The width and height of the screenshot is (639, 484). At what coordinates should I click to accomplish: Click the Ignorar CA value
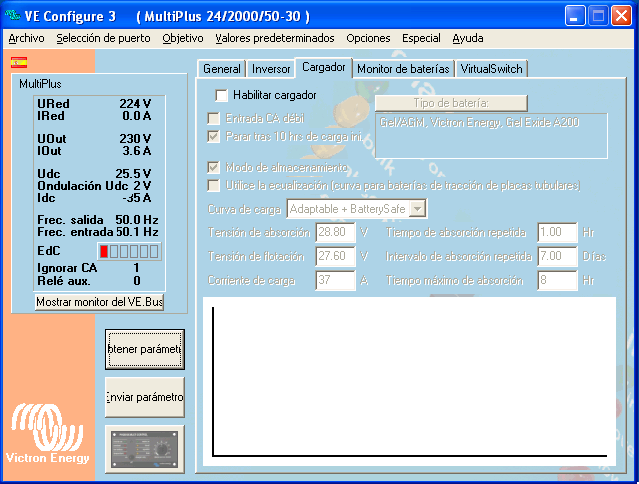pos(137,268)
